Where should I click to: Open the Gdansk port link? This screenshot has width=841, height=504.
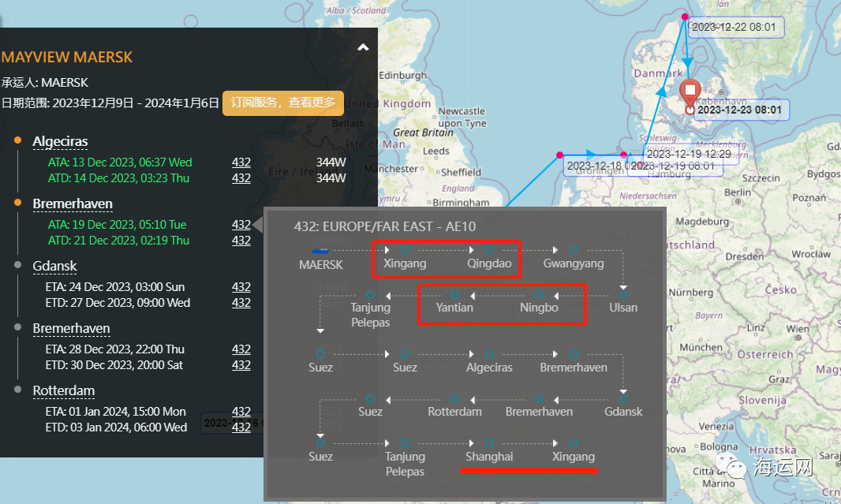coord(54,266)
